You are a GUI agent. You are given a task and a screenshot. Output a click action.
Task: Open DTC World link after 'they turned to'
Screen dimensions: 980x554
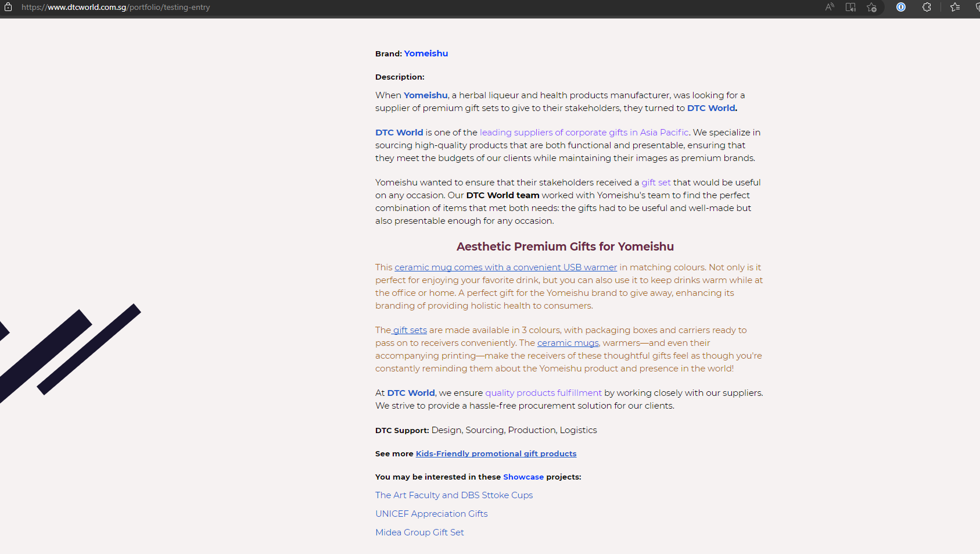712,108
